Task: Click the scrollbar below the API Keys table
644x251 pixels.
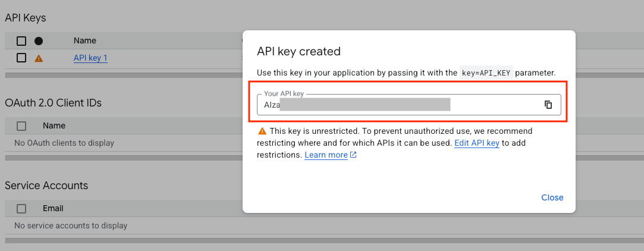Action: click(119, 76)
